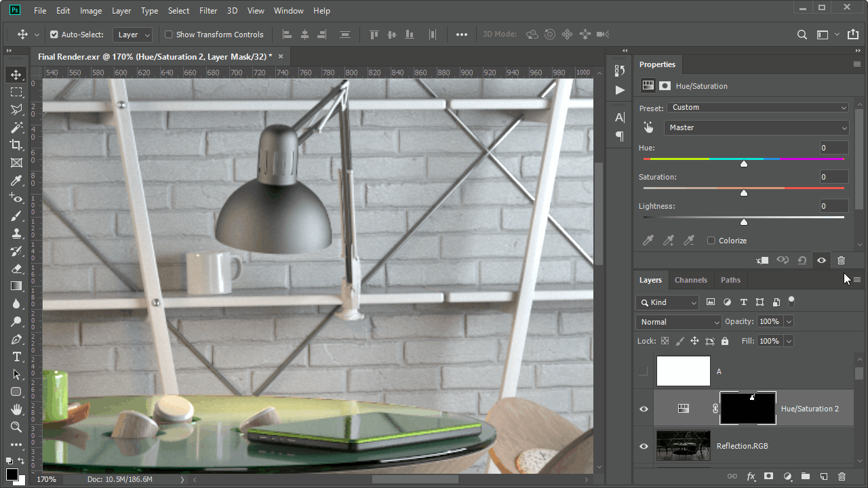Delete adjustment layer via Properties trash icon
868x488 pixels.
coord(841,260)
